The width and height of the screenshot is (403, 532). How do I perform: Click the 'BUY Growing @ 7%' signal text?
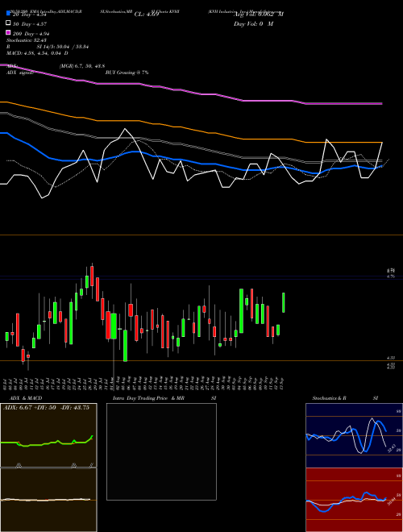[127, 73]
